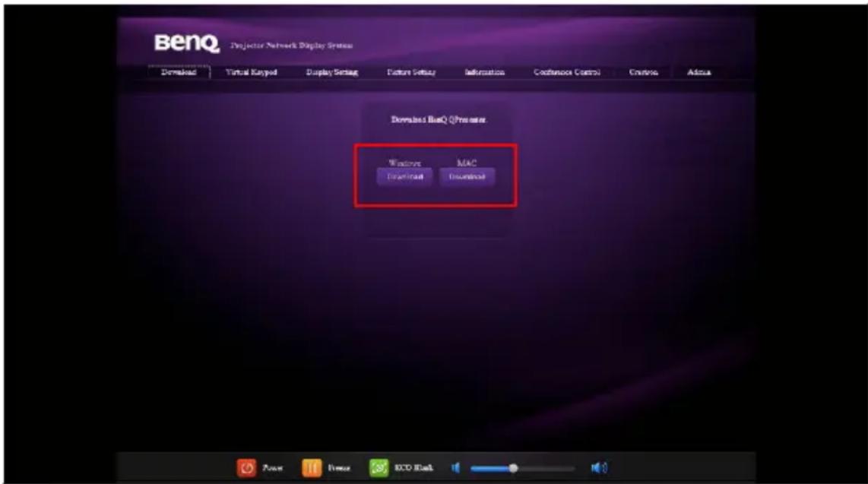Go to the Picture Setting tab

pyautogui.click(x=410, y=72)
